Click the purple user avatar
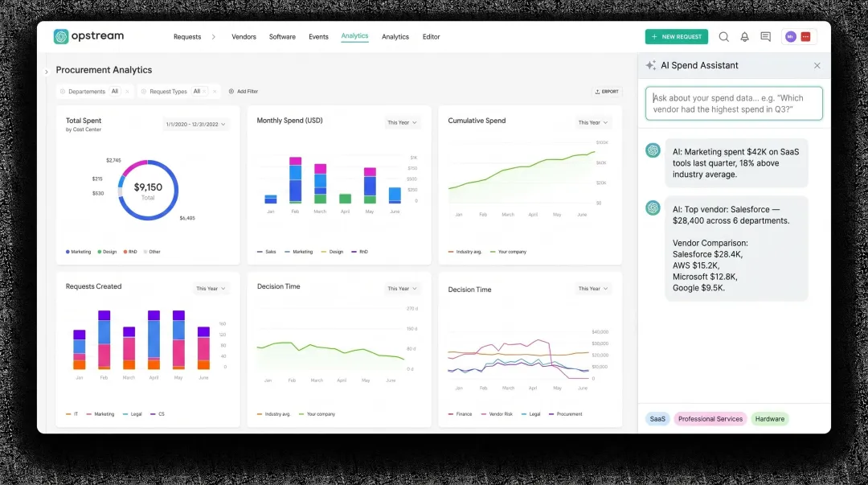Image resolution: width=868 pixels, height=485 pixels. pyautogui.click(x=791, y=36)
